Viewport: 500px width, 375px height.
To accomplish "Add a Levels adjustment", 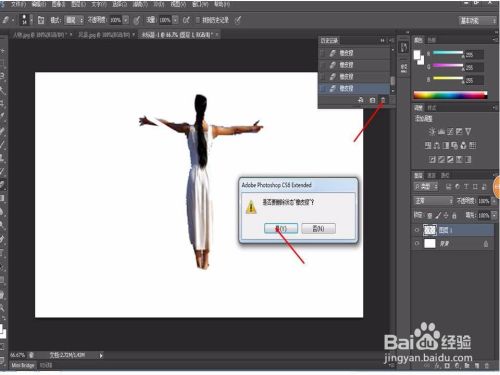I will pyautogui.click(x=441, y=132).
